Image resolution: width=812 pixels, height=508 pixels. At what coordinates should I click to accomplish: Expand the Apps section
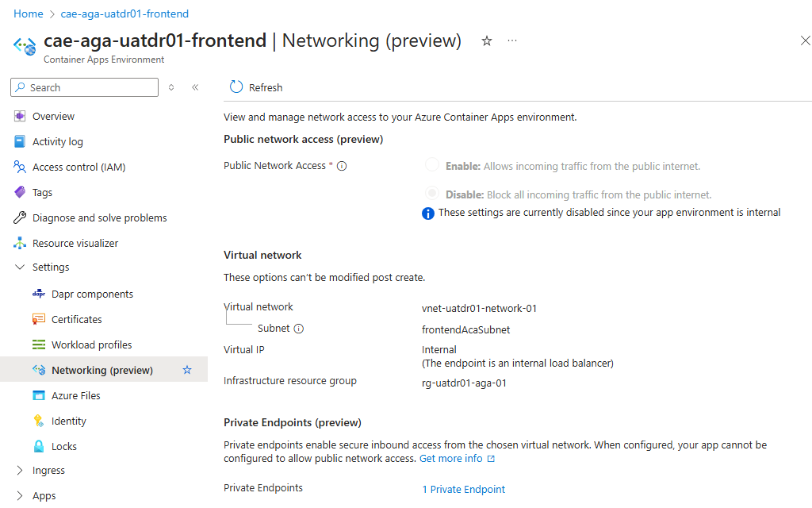point(20,496)
